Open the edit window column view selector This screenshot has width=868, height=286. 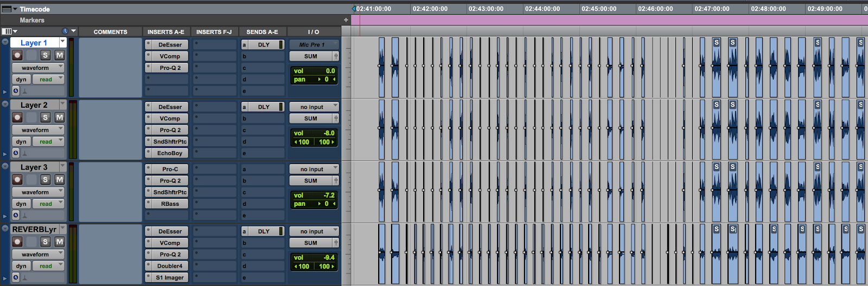(x=9, y=31)
